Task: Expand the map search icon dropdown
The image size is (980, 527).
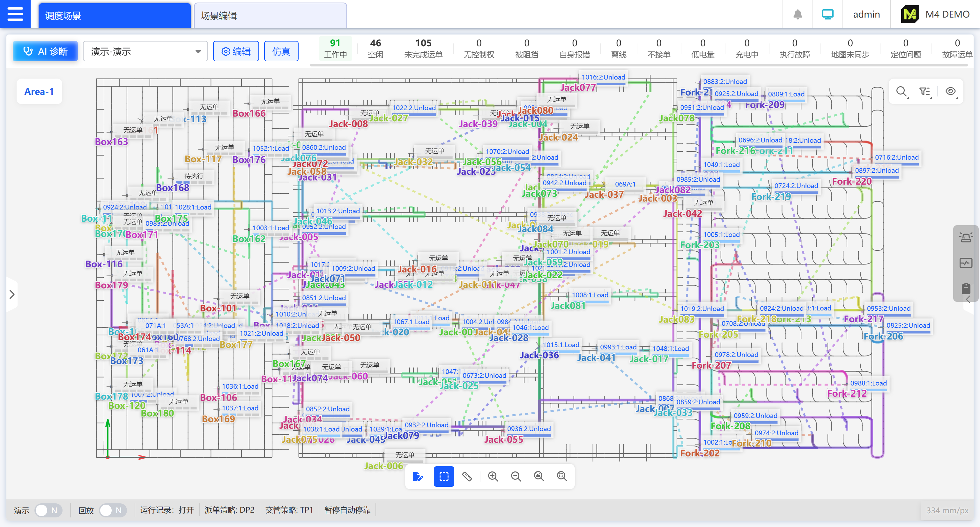Action: [901, 91]
